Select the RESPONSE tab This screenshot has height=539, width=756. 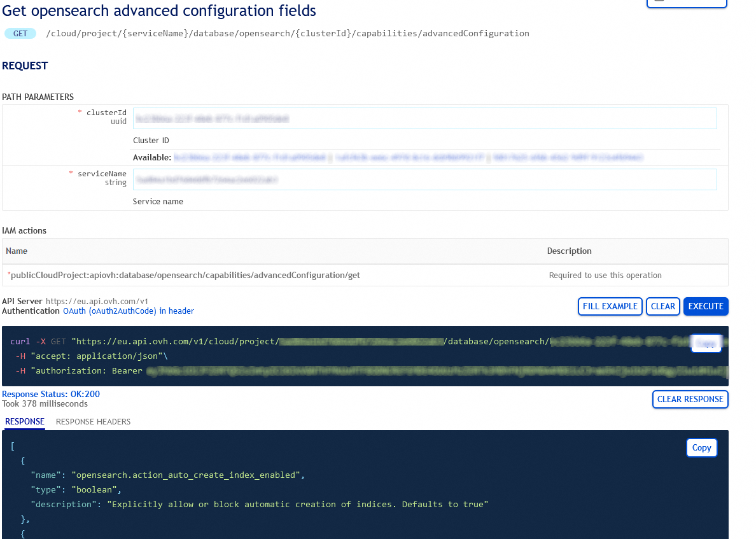click(24, 421)
